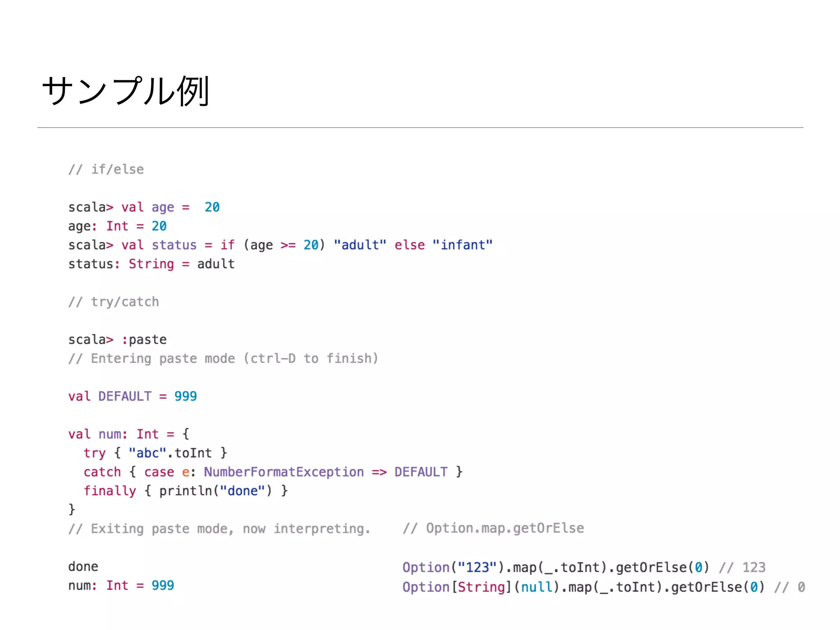Click the 'age: Int = 20' output line
The height and width of the screenshot is (630, 840).
[117, 226]
